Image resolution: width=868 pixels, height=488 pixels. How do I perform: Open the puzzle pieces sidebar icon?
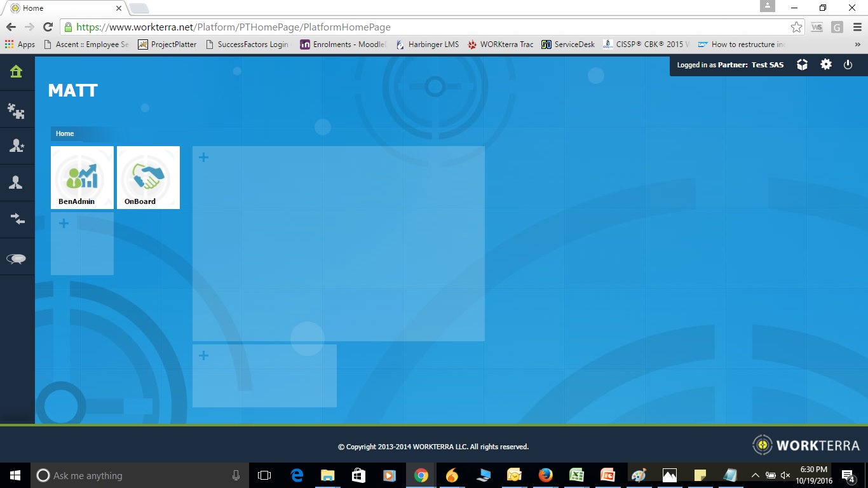17,111
